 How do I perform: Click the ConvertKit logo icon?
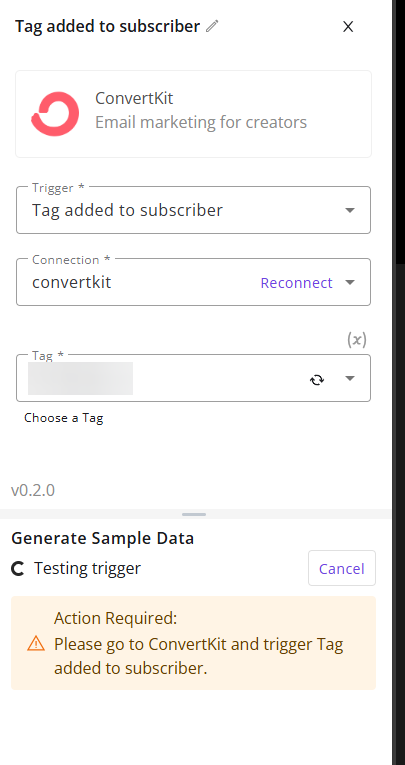tap(55, 114)
